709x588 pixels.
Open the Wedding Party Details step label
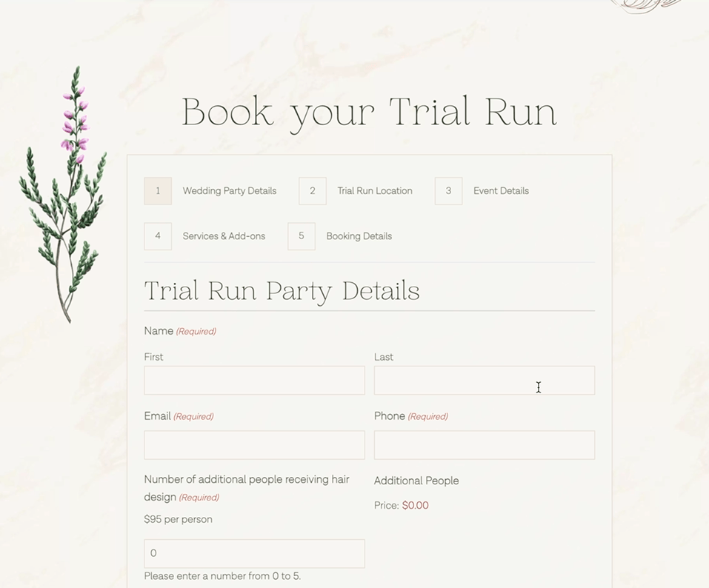point(229,191)
